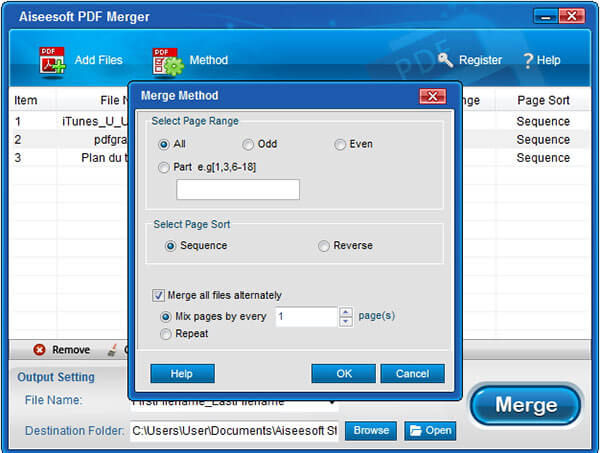600x453 pixels.
Task: Decrease mix pages value with down arrow
Action: tap(346, 322)
